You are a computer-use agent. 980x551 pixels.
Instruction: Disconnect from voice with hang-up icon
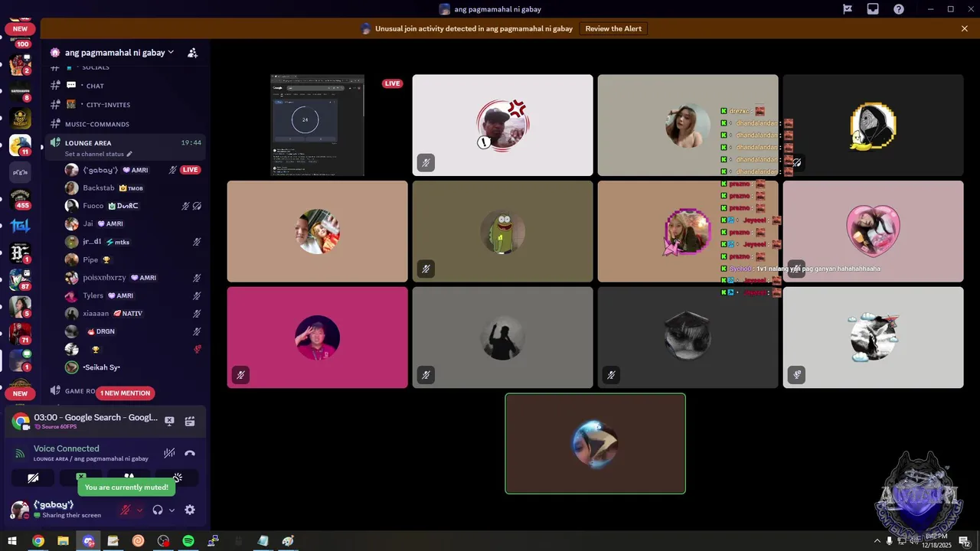[190, 453]
